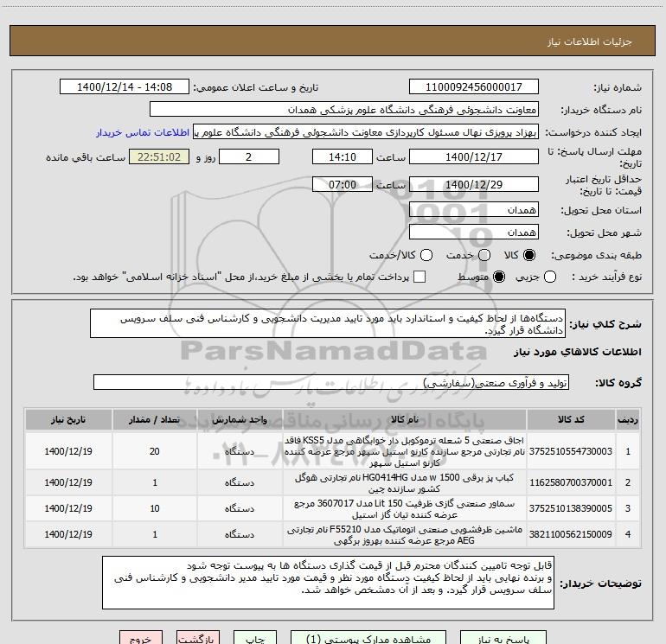
Task: Click product code 1162580700370001
Action: (x=571, y=482)
